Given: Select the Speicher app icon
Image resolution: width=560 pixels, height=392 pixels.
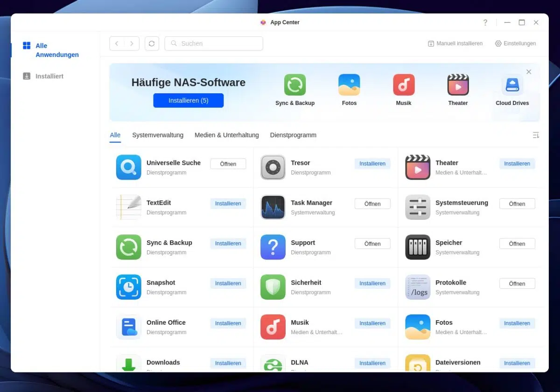Looking at the screenshot, I should (417, 247).
